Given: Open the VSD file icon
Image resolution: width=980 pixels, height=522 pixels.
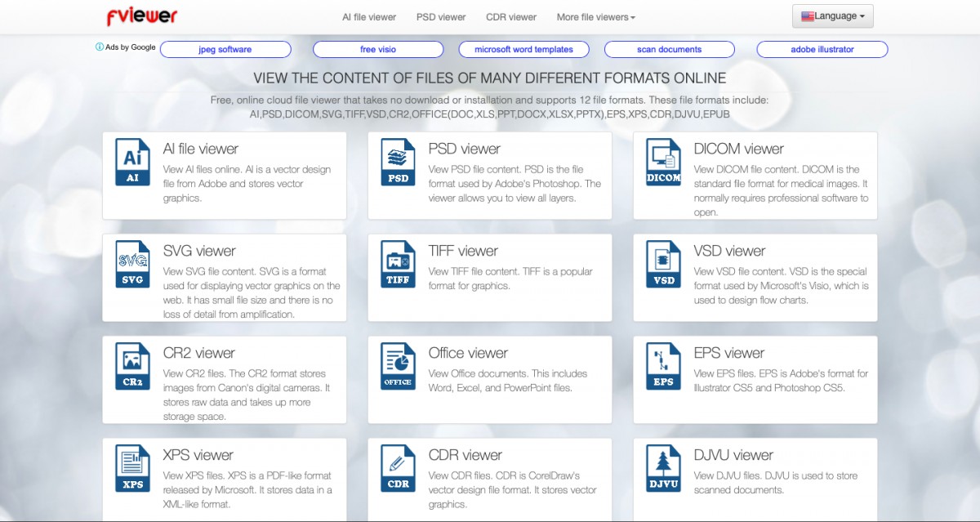Looking at the screenshot, I should [663, 264].
